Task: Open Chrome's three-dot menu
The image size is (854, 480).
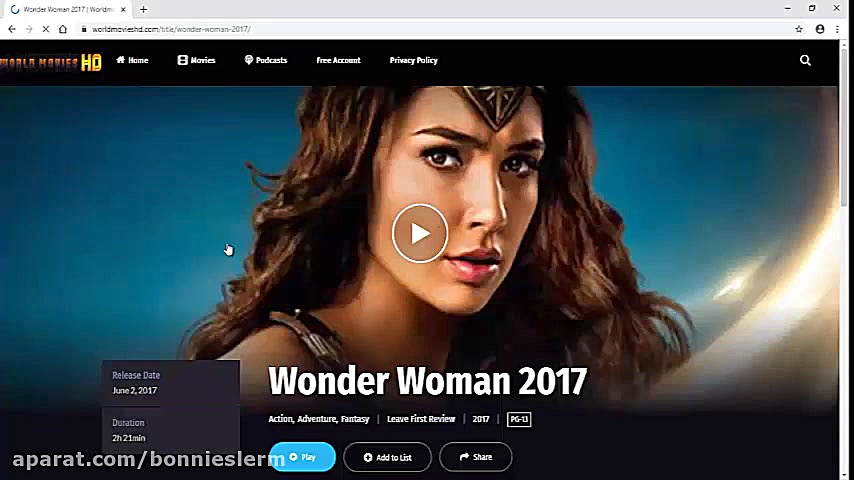Action: coord(837,29)
